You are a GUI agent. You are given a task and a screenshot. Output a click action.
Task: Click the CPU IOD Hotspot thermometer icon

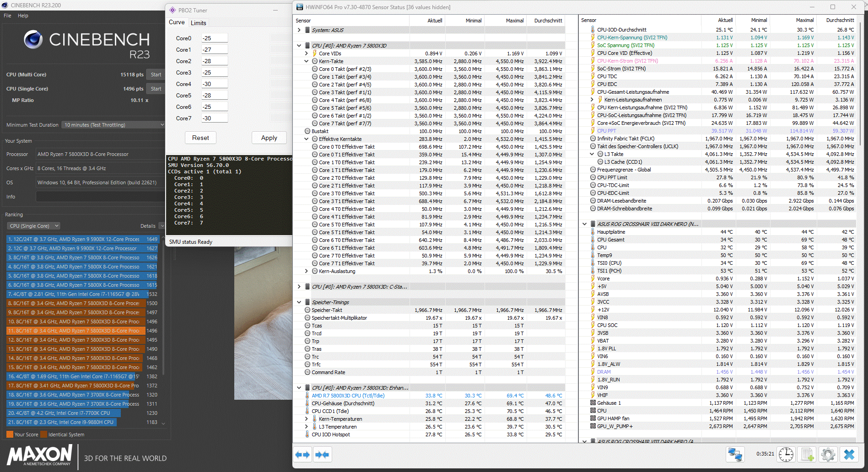tap(307, 434)
